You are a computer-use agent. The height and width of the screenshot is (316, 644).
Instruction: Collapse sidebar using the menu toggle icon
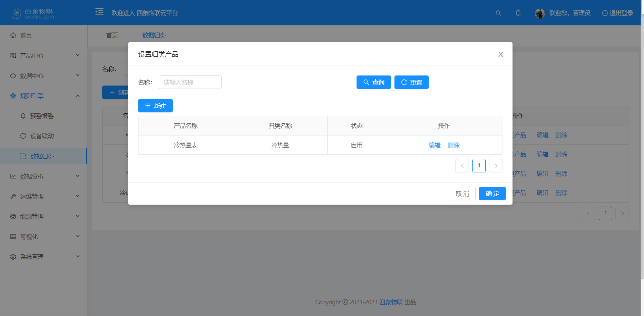(x=99, y=12)
